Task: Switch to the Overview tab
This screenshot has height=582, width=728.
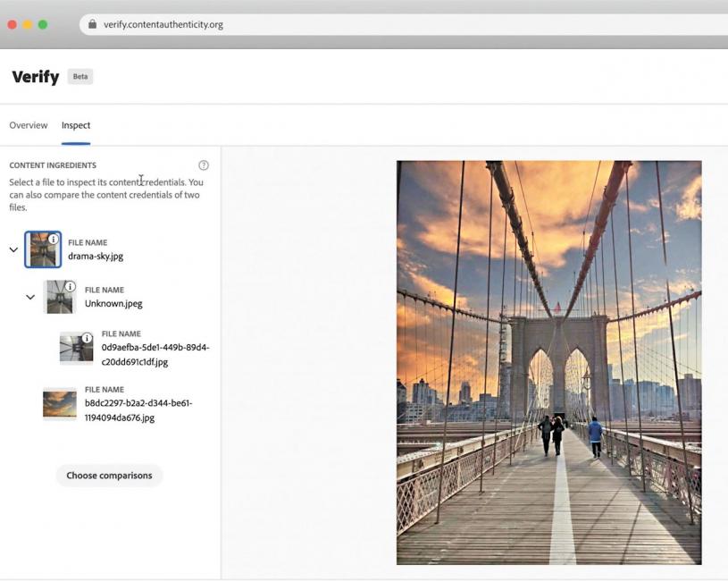Action: click(29, 125)
